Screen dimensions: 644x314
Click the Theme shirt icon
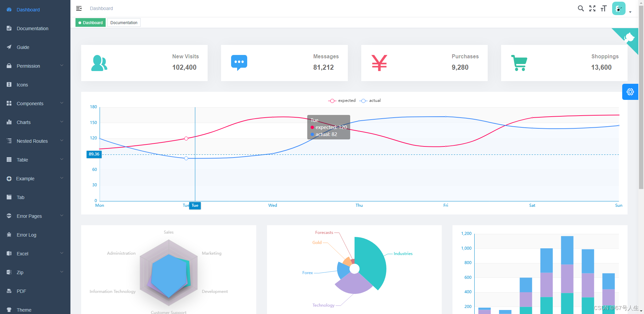point(9,310)
